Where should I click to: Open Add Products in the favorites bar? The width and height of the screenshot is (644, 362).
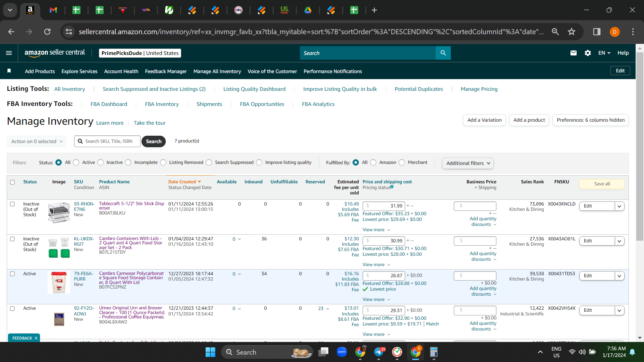pos(40,71)
